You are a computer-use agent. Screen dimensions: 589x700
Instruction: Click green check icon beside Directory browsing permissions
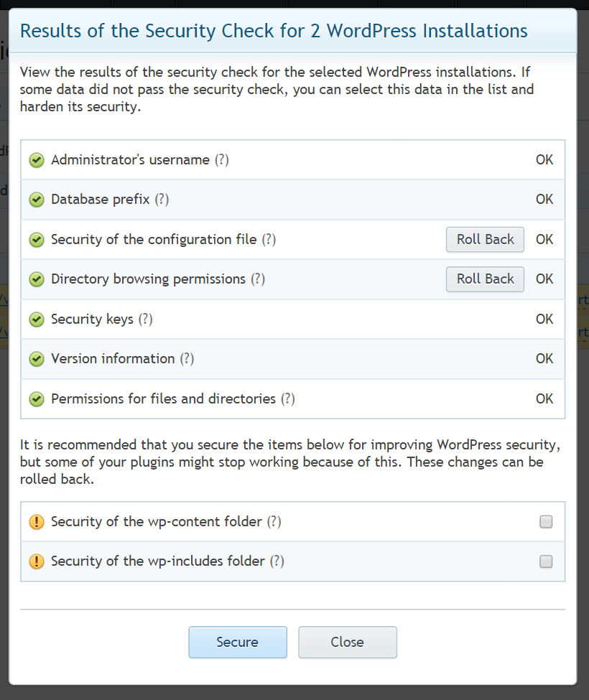(37, 279)
